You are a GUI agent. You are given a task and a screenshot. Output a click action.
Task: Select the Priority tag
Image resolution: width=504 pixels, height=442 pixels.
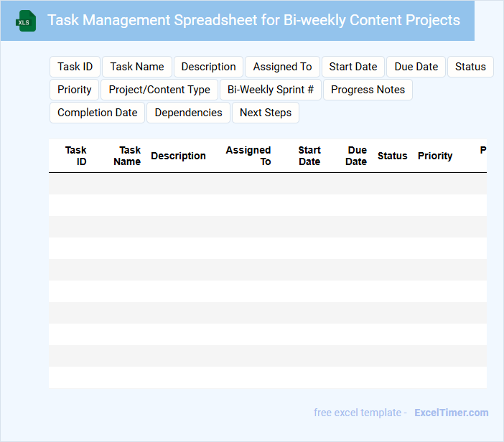[75, 90]
